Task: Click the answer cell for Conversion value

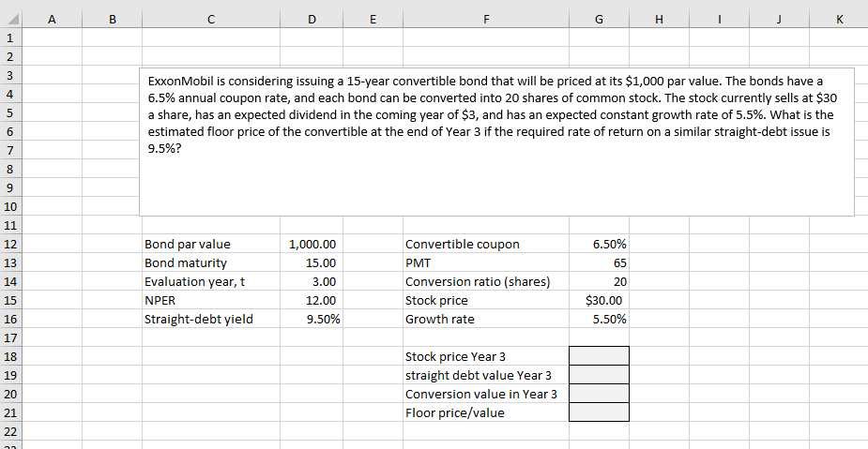Action: click(599, 394)
